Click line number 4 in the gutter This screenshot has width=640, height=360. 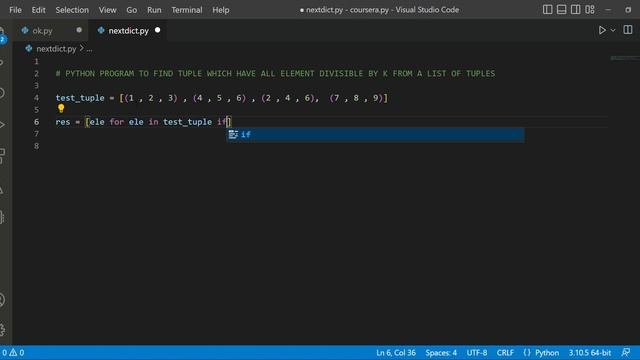pos(36,98)
